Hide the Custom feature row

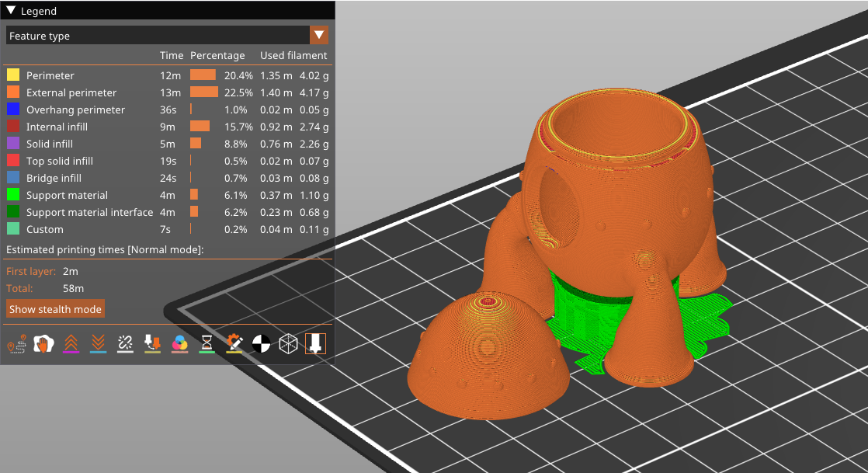pyautogui.click(x=167, y=229)
